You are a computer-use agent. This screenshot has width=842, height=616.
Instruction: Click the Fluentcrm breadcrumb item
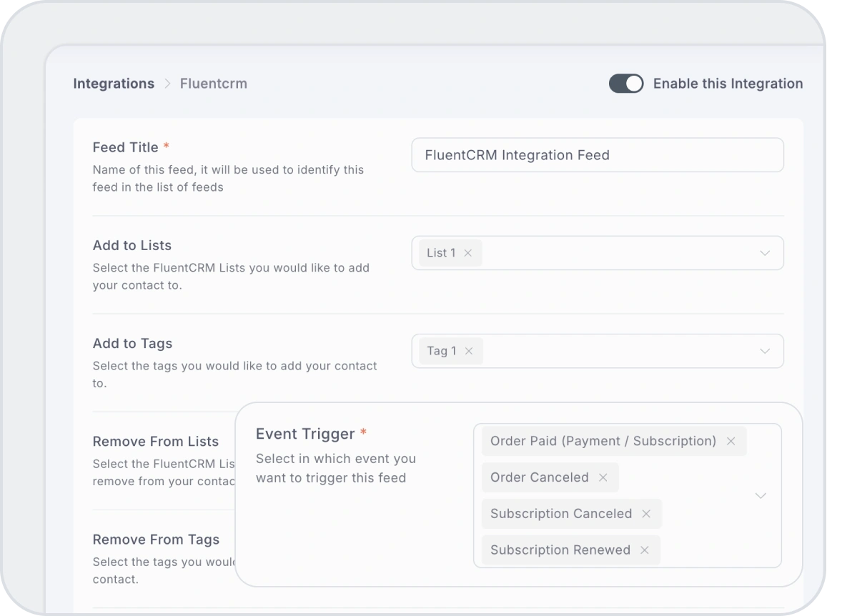coord(213,83)
